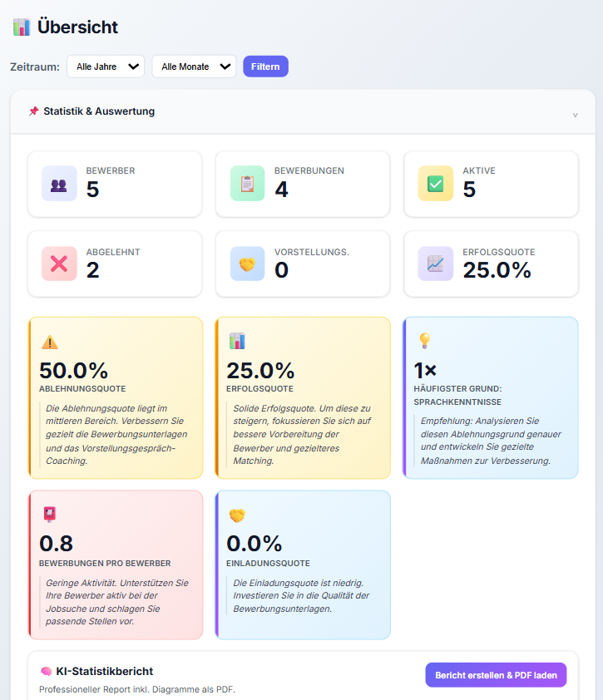The width and height of the screenshot is (603, 700).
Task: Select the 50.0% Ablehnungsquote insight card
Action: [116, 397]
